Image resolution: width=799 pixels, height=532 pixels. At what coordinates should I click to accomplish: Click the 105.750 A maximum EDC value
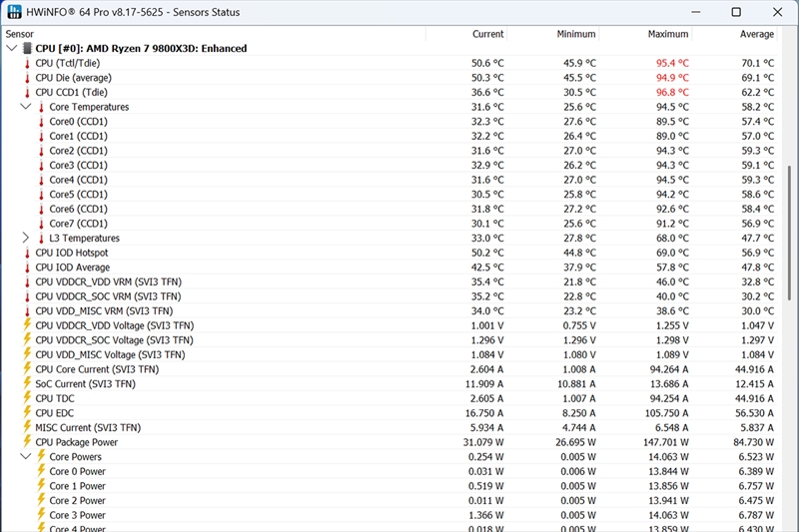click(x=666, y=413)
